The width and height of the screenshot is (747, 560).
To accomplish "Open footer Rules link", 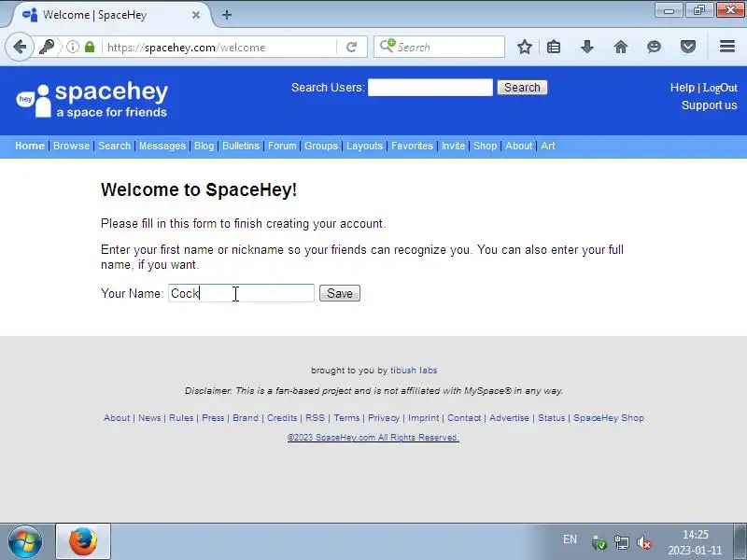I will click(181, 417).
